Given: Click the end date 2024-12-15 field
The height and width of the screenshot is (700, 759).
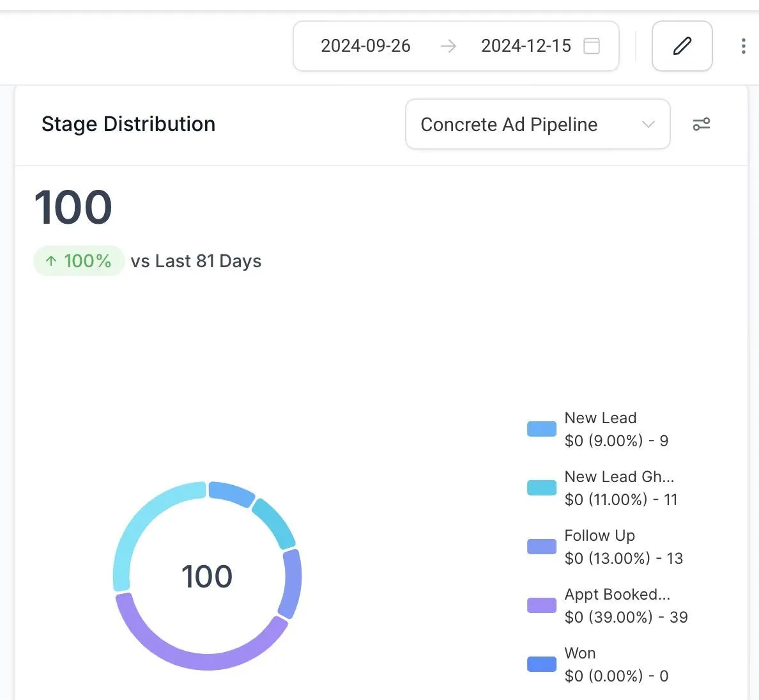Looking at the screenshot, I should tap(526, 46).
